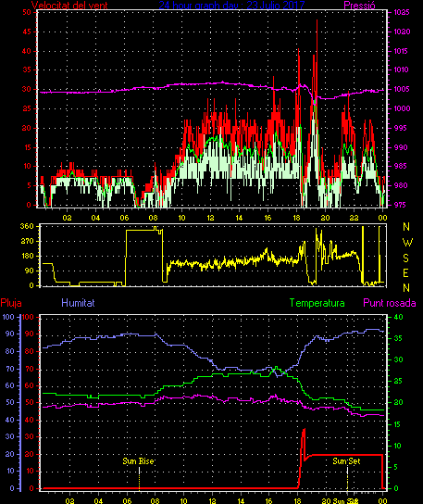
Task: Click the 975 pressure axis value
Action: click(400, 205)
